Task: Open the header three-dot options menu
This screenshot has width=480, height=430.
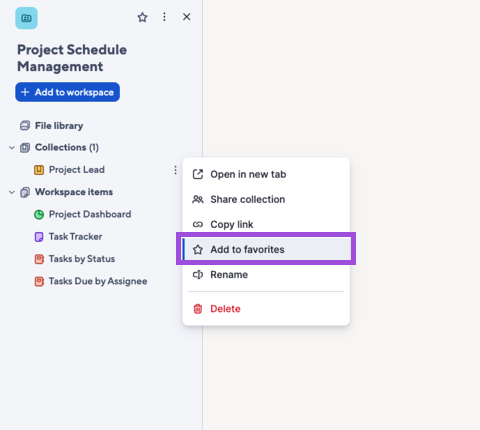Action: (x=164, y=17)
